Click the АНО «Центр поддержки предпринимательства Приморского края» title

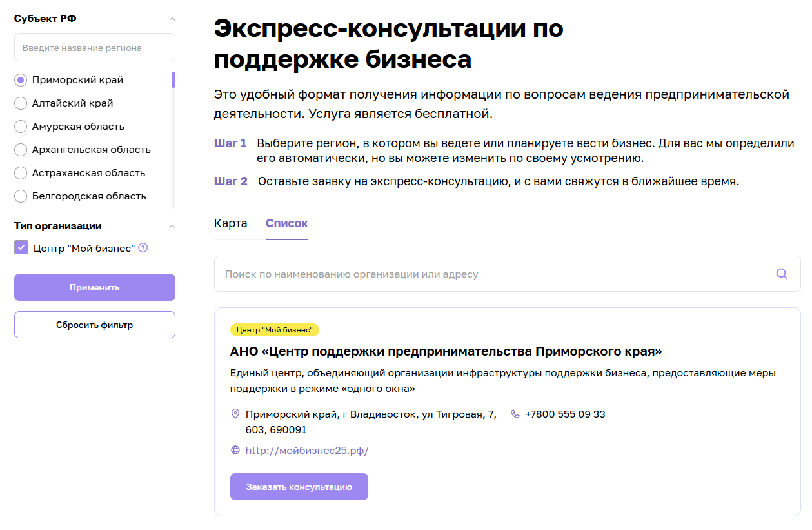tap(446, 352)
